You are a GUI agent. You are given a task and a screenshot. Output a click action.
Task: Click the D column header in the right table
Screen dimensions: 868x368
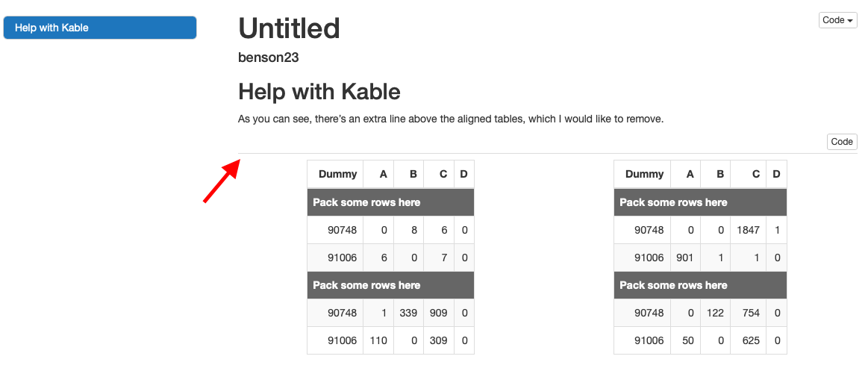click(x=776, y=174)
